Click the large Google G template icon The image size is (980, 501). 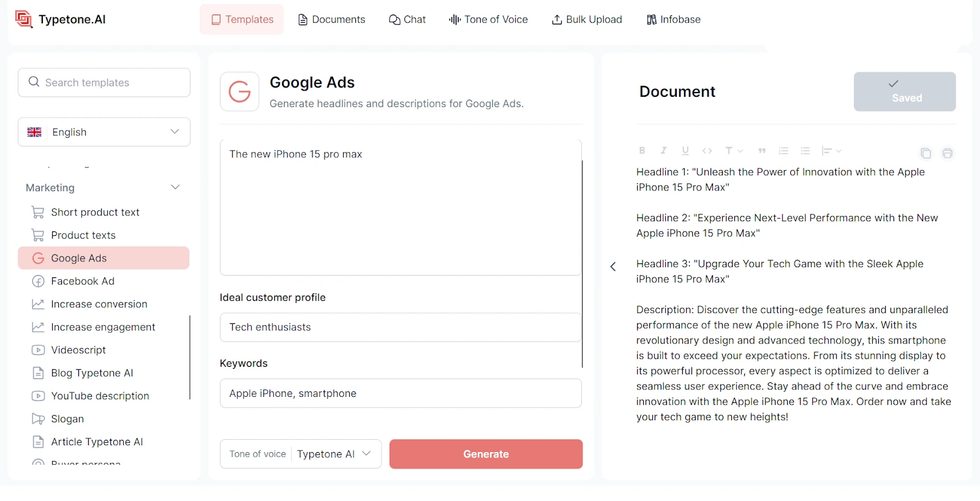pos(239,92)
